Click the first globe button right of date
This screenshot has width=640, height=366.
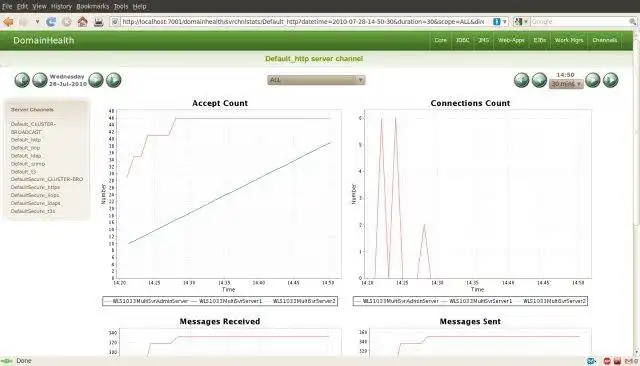(96, 80)
